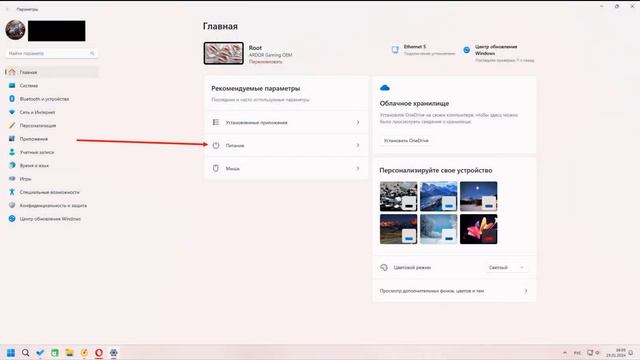The image size is (640, 360).
Task: Apply the moonlit night theme thumbnail
Action: (478, 196)
